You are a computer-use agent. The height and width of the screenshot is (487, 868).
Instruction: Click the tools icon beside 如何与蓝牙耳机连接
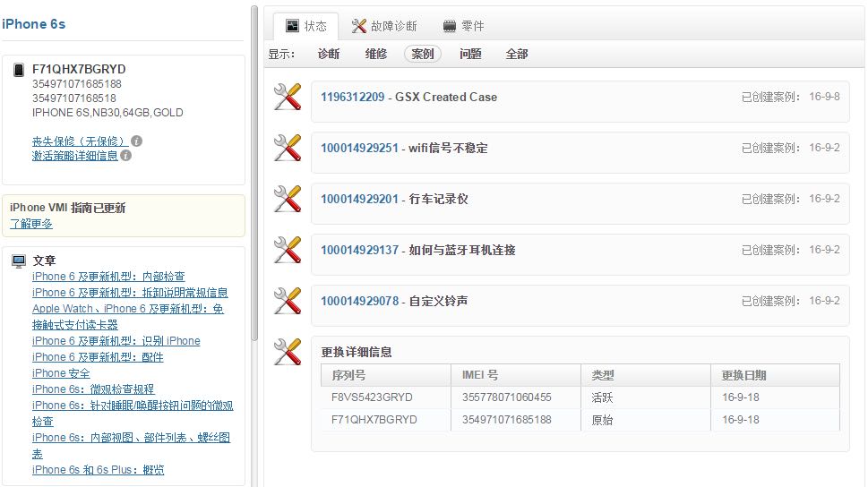288,250
